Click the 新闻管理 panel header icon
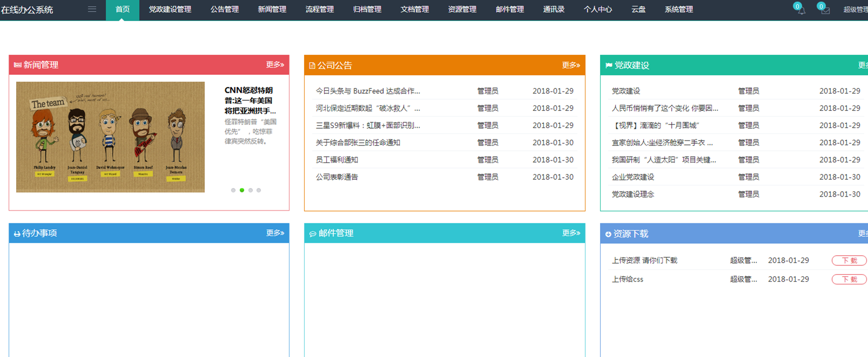 click(x=18, y=65)
